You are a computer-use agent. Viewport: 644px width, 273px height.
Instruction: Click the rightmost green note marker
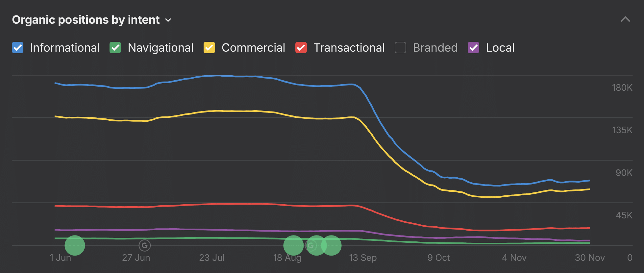point(332,245)
